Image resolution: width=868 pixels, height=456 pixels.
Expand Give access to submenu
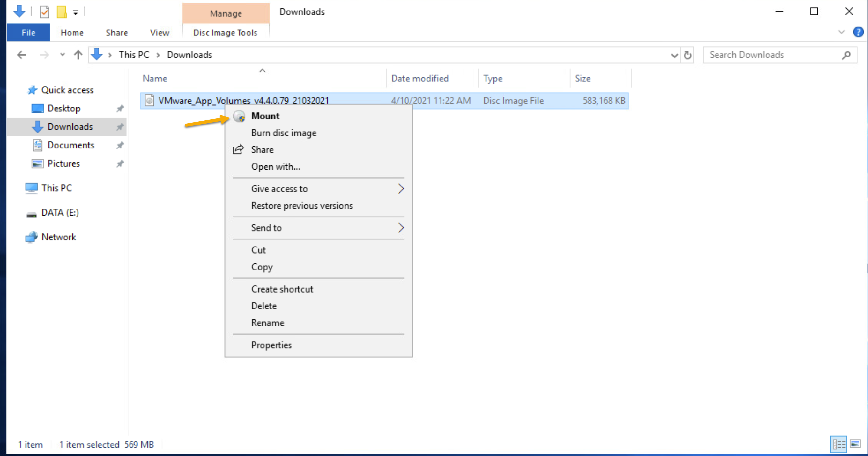tap(318, 188)
